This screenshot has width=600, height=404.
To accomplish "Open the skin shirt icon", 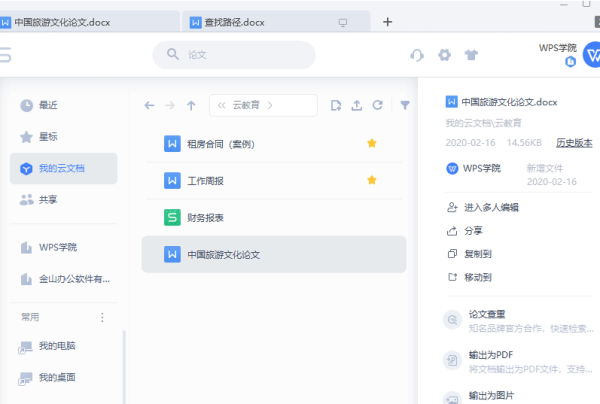I will (x=471, y=55).
